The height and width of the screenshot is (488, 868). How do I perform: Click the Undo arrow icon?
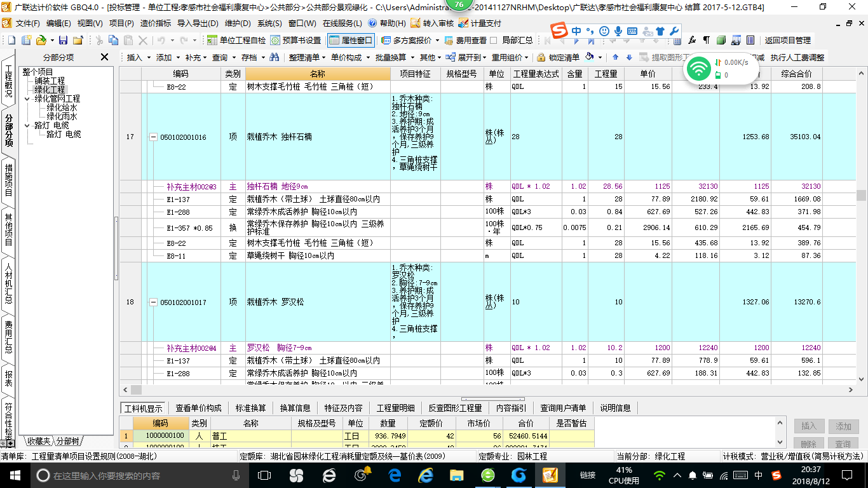click(x=161, y=40)
